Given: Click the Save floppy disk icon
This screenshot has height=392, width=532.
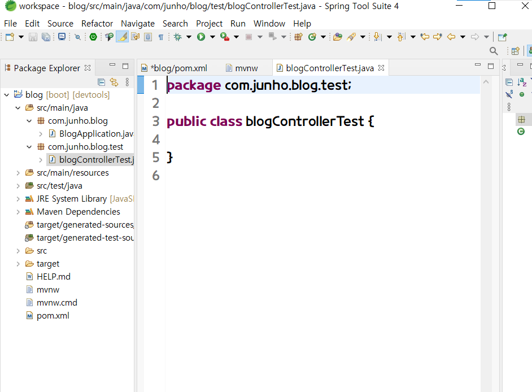Looking at the screenshot, I should pos(33,37).
